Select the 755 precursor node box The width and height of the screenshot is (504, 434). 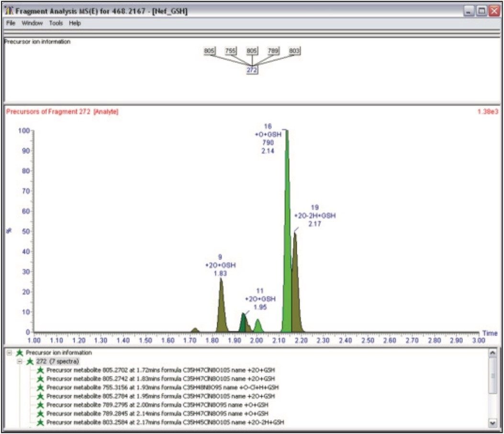tap(231, 50)
